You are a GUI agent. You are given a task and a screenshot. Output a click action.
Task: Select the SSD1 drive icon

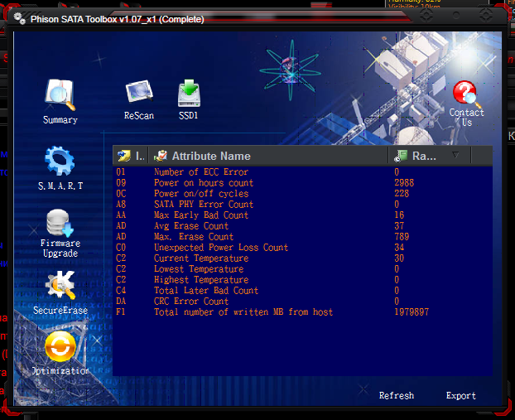[x=189, y=94]
